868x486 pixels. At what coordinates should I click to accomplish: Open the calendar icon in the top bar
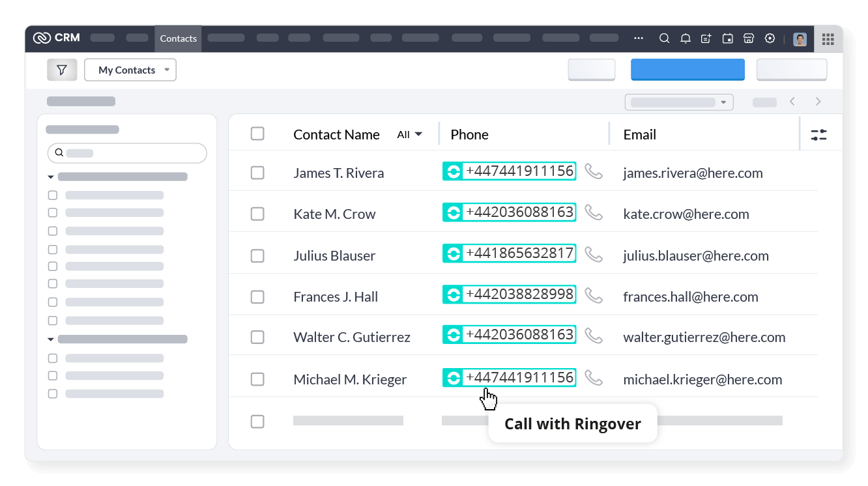[727, 38]
